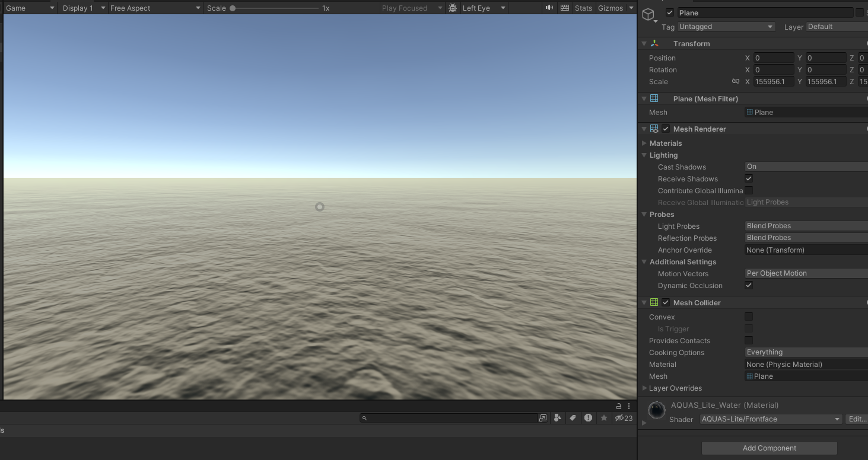868x460 pixels.
Task: Enable Contribute Global Illumination checkbox
Action: [749, 190]
